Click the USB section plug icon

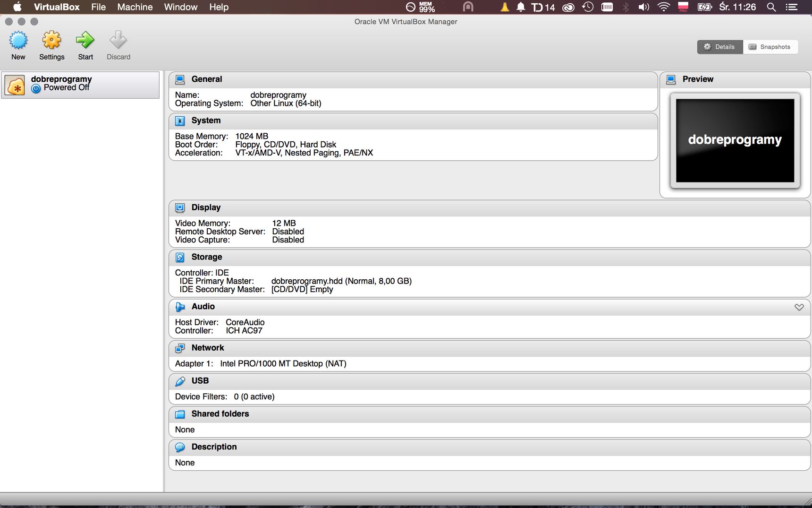point(180,381)
